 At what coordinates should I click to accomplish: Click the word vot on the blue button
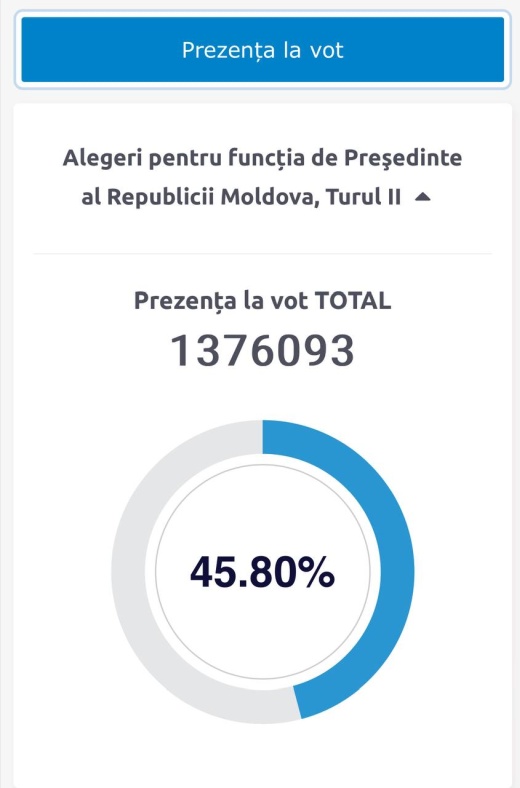326,50
